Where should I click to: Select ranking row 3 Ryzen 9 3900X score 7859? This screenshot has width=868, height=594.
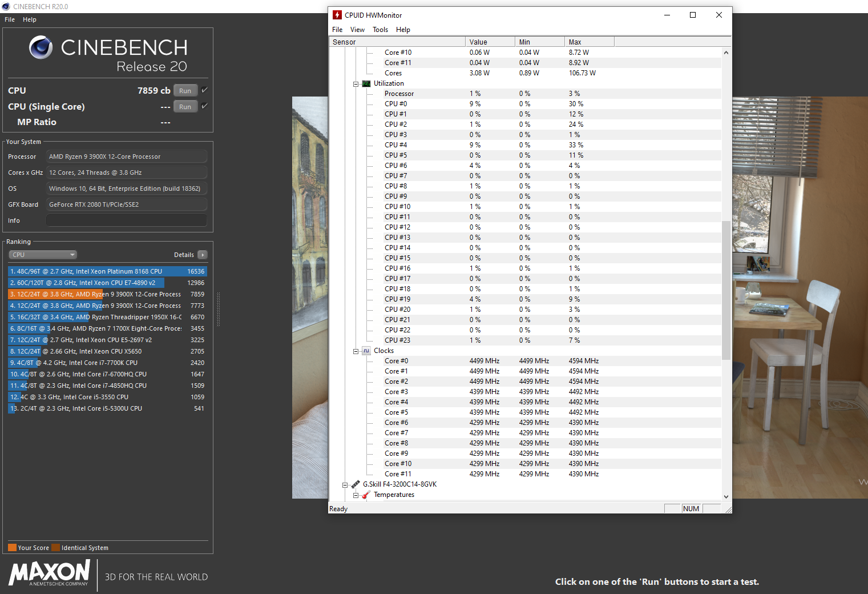107,294
